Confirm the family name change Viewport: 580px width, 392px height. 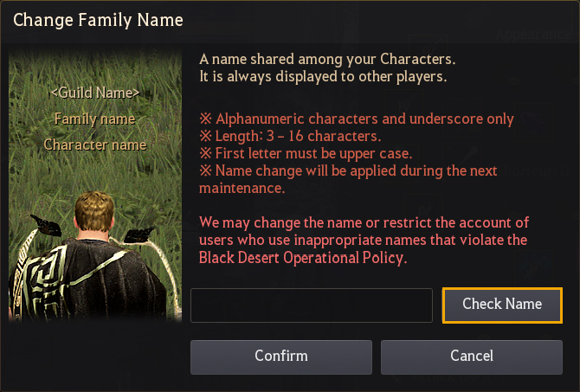tap(281, 357)
